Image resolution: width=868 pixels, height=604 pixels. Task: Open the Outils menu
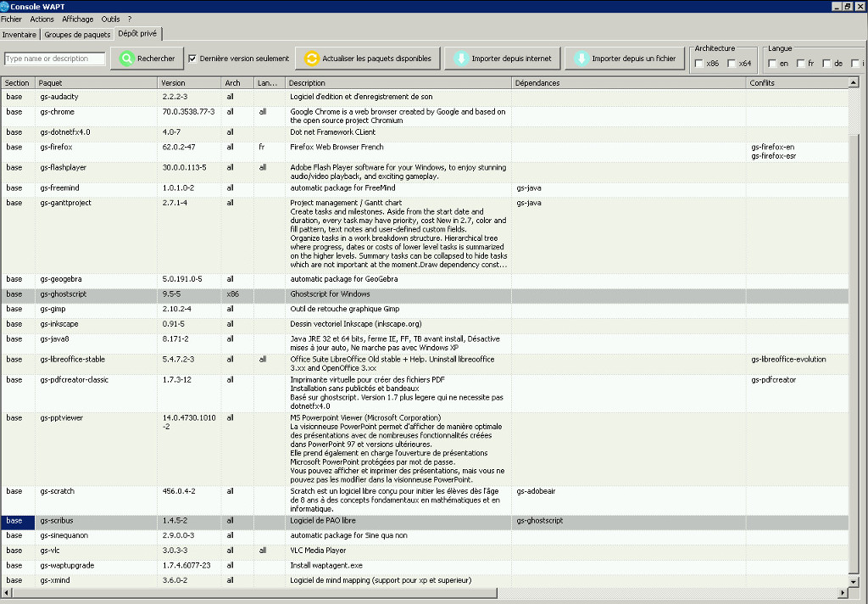coord(111,20)
